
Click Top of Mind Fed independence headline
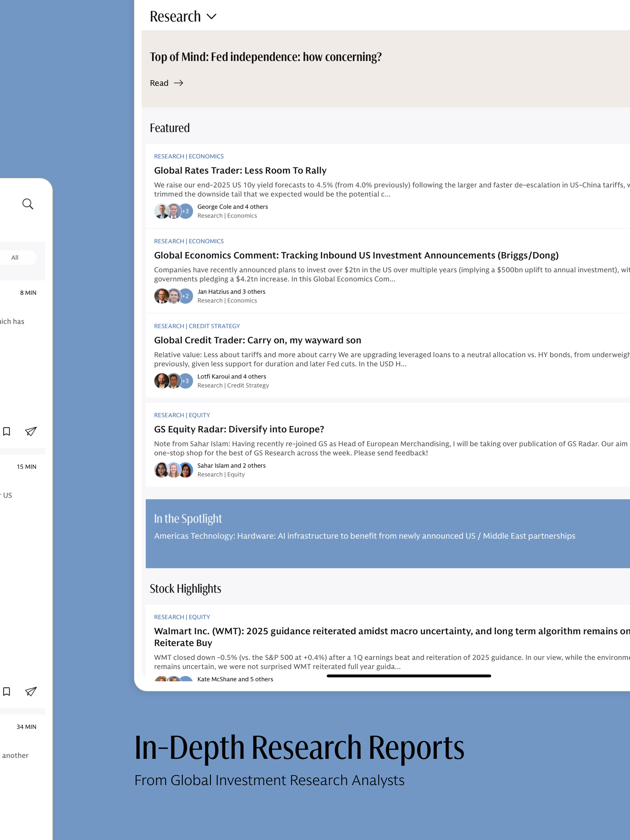(x=266, y=57)
